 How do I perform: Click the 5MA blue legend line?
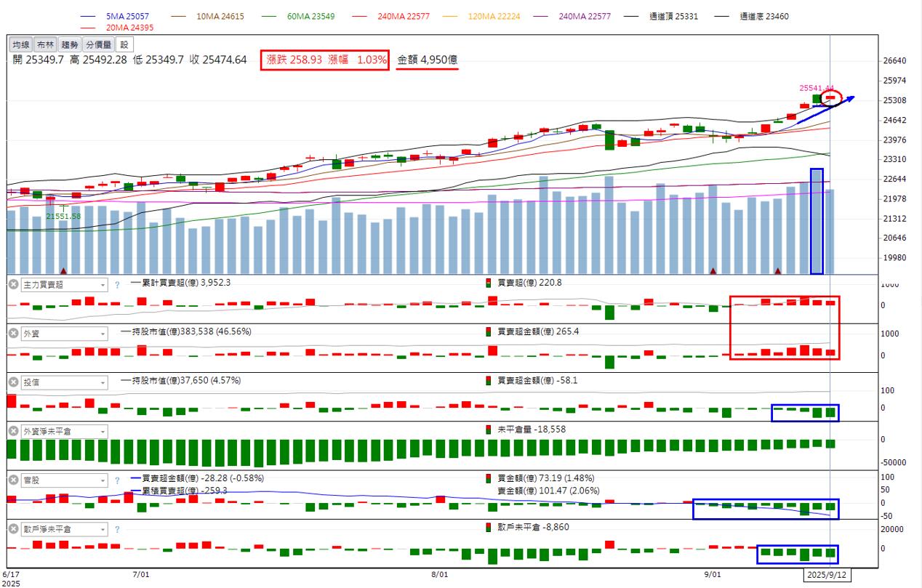pos(91,16)
